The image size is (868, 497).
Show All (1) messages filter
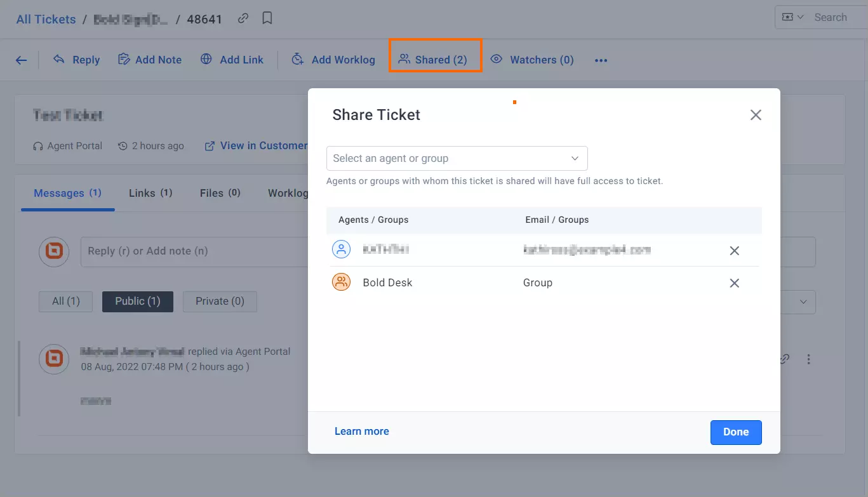click(x=66, y=302)
